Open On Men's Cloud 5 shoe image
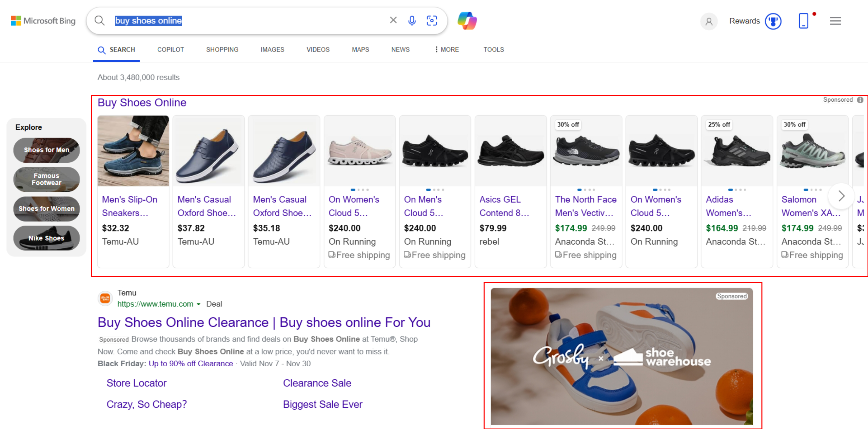The image size is (868, 429). [435, 151]
